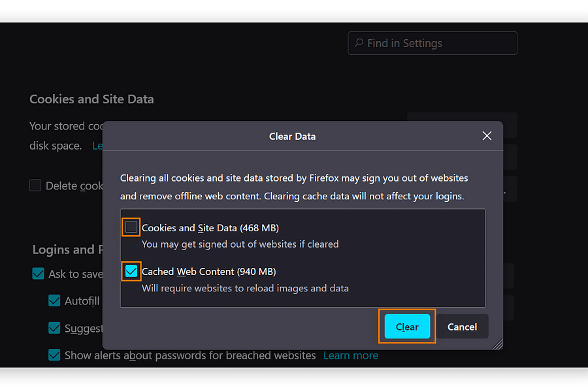Image resolution: width=588 pixels, height=392 pixels.
Task: Click the Cookies and Site Data section heading
Action: point(91,99)
